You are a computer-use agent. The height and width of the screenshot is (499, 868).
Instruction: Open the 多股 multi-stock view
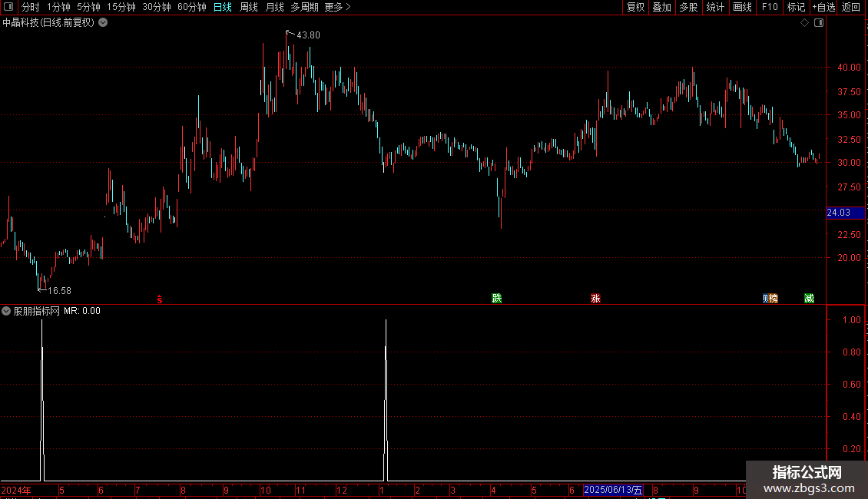pos(688,7)
